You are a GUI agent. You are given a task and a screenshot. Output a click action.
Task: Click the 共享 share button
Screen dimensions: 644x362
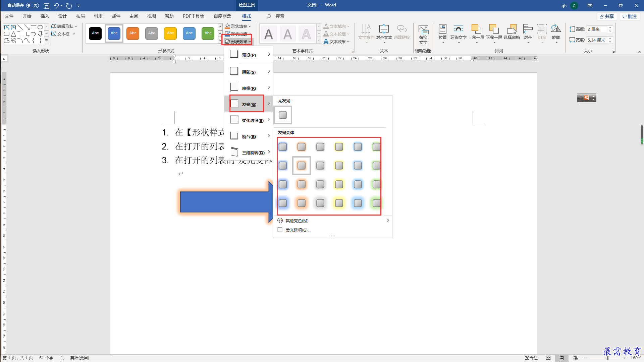607,16
